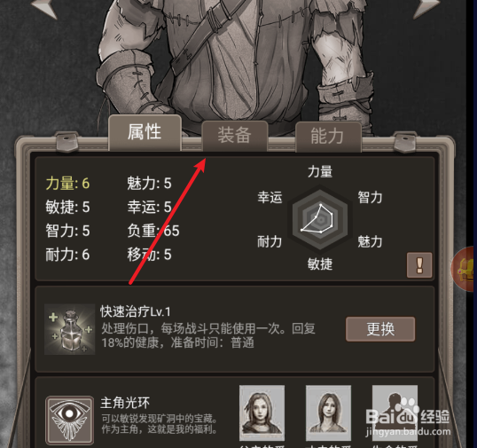Select first female companion portrait

coord(262,413)
